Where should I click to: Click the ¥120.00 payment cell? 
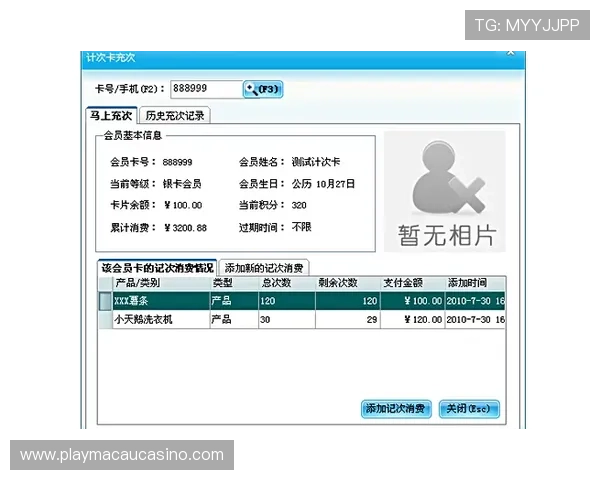pyautogui.click(x=412, y=319)
